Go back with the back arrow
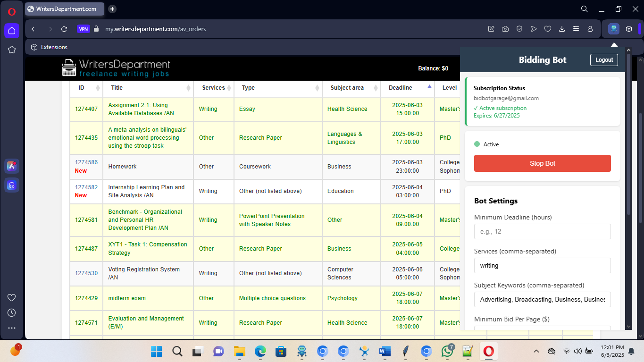The height and width of the screenshot is (362, 644). (x=33, y=29)
